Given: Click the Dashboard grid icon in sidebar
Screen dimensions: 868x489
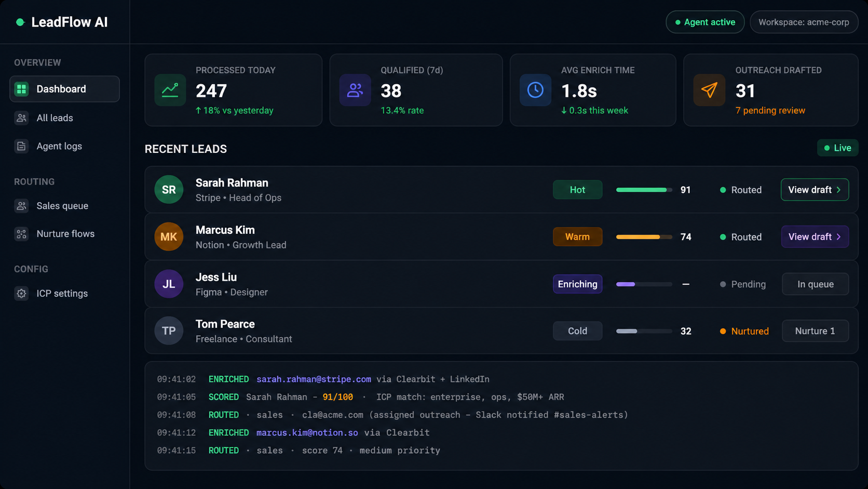Looking at the screenshot, I should click(x=21, y=89).
